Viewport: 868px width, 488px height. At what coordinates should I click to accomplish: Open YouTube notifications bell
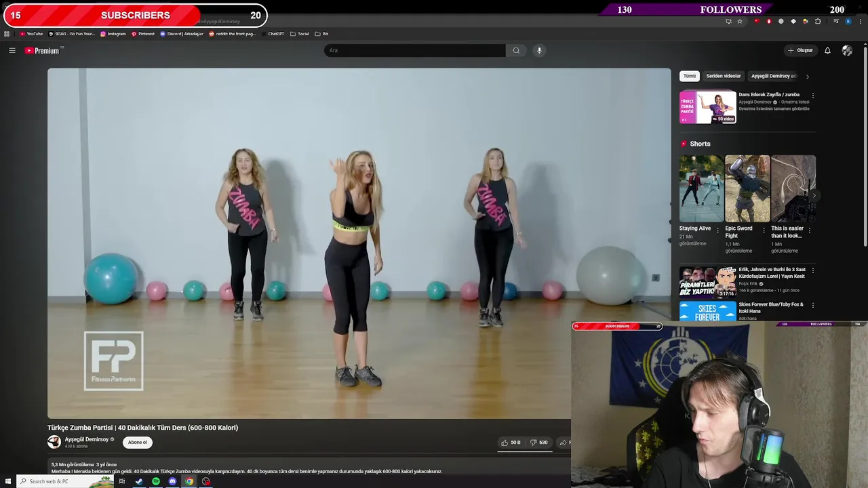827,50
